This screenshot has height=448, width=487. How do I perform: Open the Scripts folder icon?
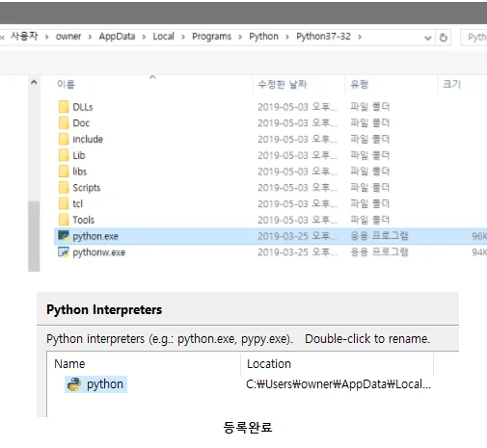[64, 187]
